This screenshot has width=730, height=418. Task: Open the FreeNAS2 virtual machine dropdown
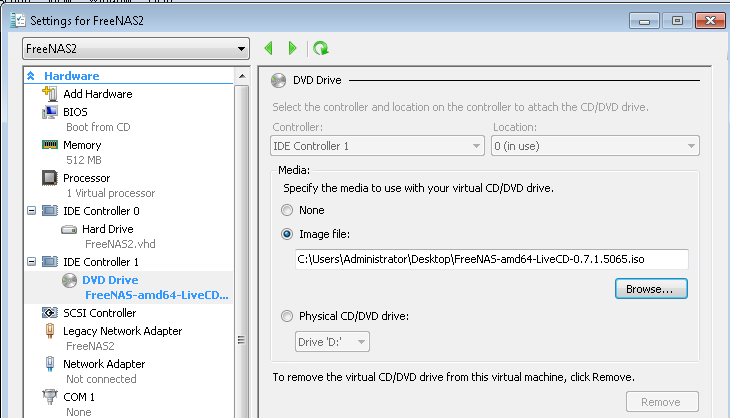(136, 48)
